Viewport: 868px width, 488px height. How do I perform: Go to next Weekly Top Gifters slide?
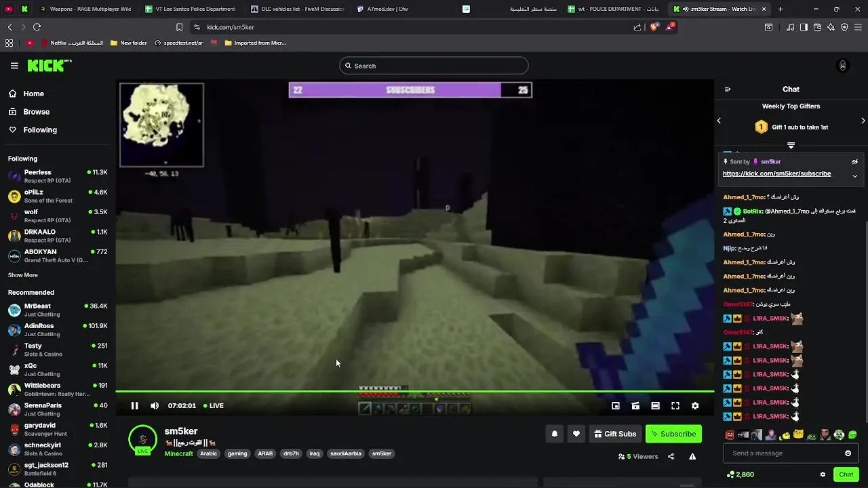863,121
